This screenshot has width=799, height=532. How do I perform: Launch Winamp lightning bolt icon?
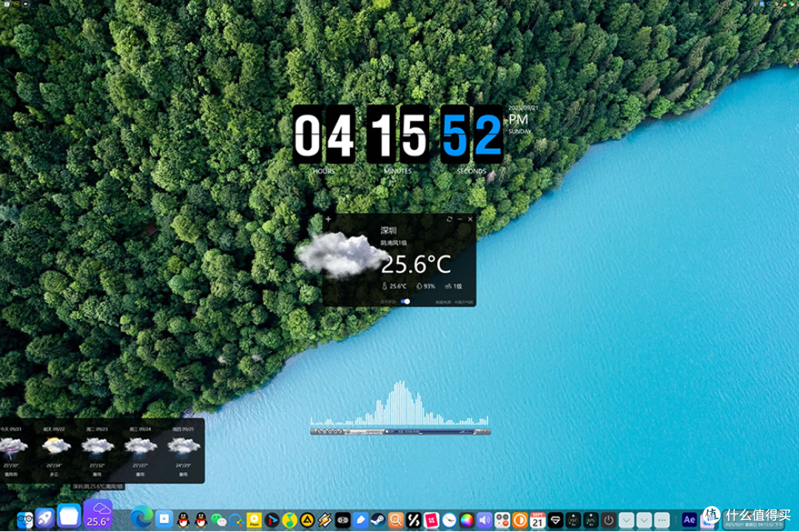pos(325,519)
